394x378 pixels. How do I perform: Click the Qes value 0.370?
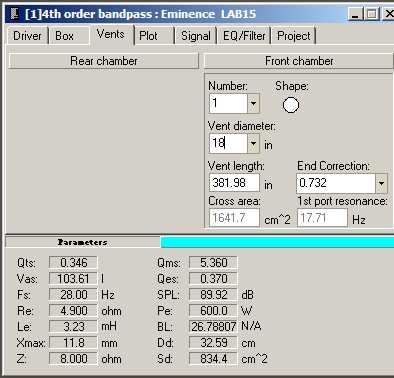coord(213,279)
